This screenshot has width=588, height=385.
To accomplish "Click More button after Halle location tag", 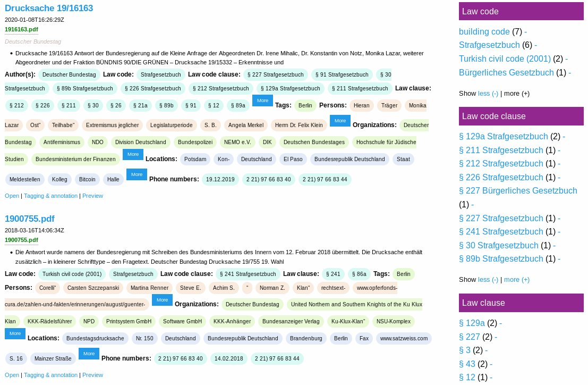I will tap(137, 174).
